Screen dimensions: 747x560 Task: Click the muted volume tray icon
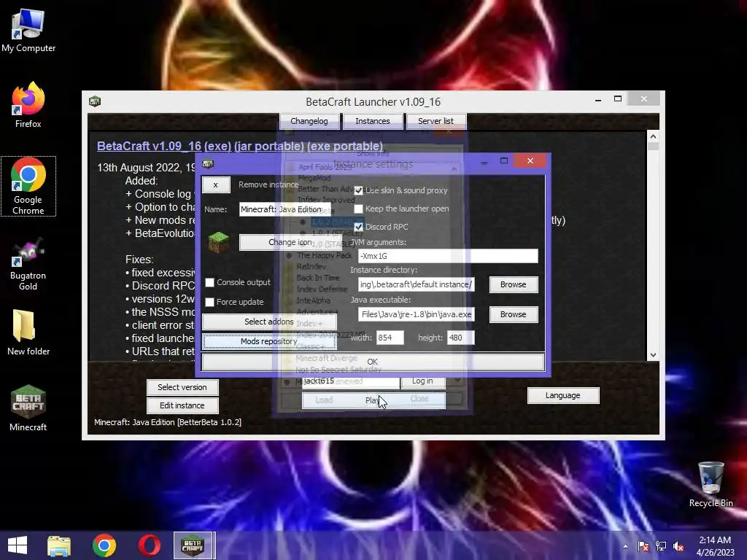pyautogui.click(x=678, y=546)
